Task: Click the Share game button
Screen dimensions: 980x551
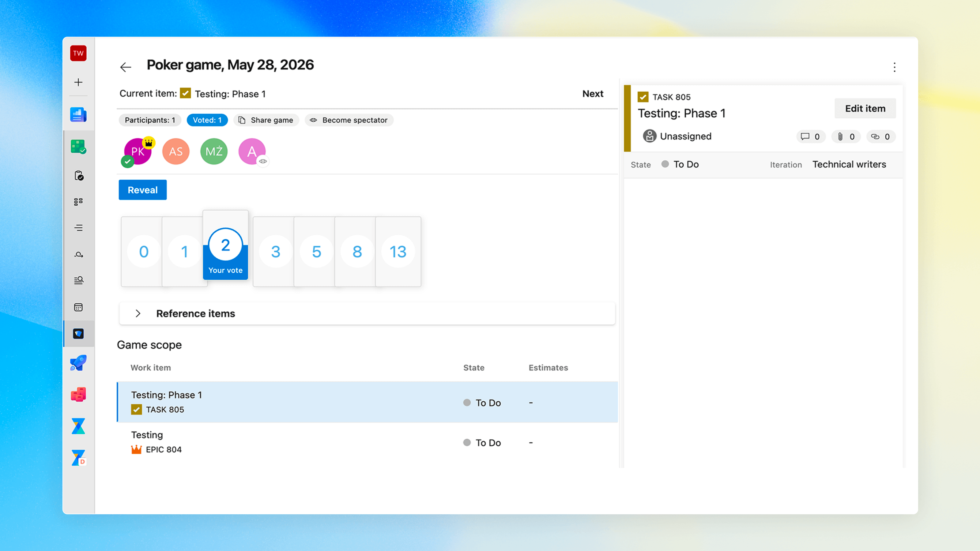Action: pos(266,120)
